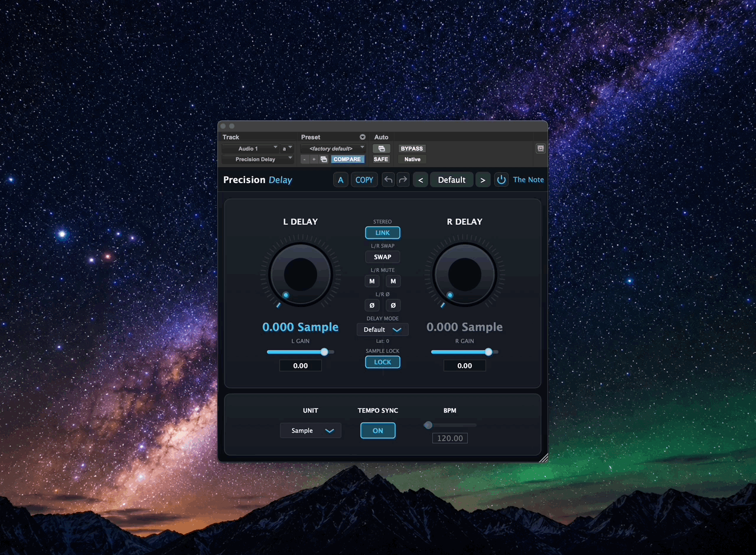Click the L delay 0.000 Sample value
This screenshot has width=756, height=555.
301,327
